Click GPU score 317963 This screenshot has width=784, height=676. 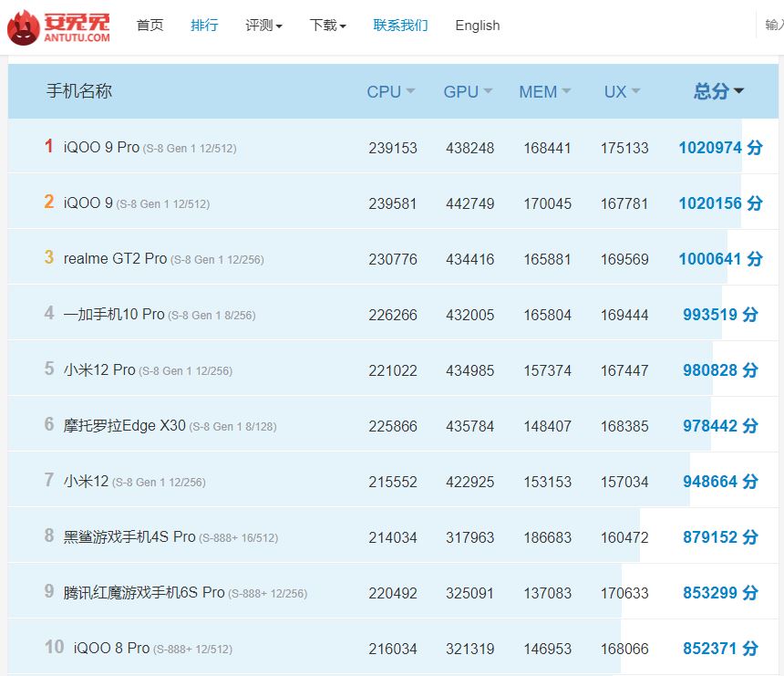(x=470, y=537)
